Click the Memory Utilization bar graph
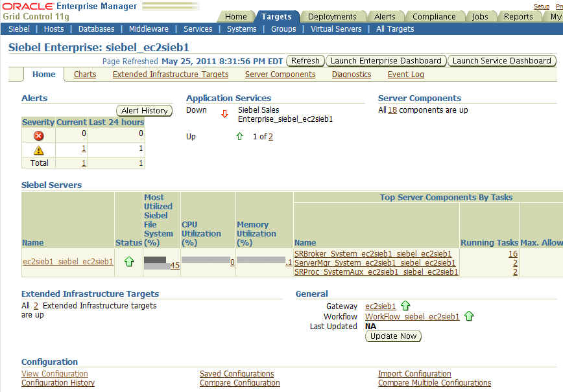This screenshot has width=563, height=392. coord(261,260)
